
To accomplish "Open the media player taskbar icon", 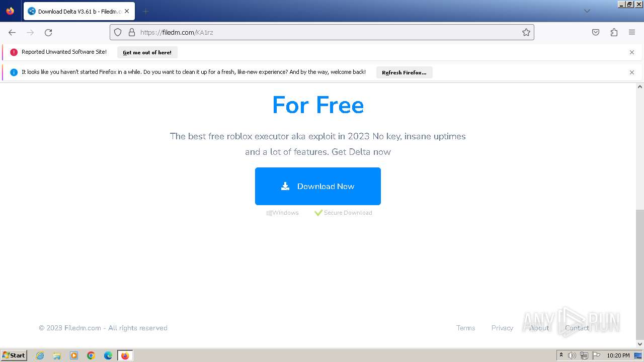I will [74, 355].
